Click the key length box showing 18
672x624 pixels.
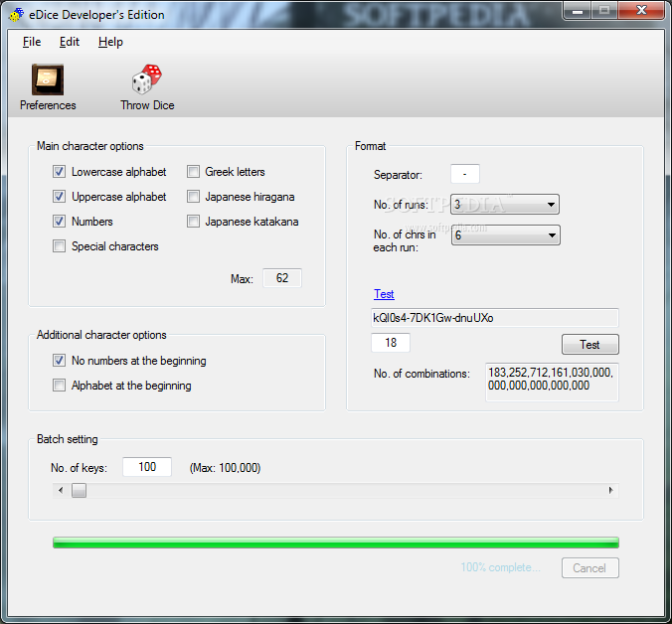(391, 343)
